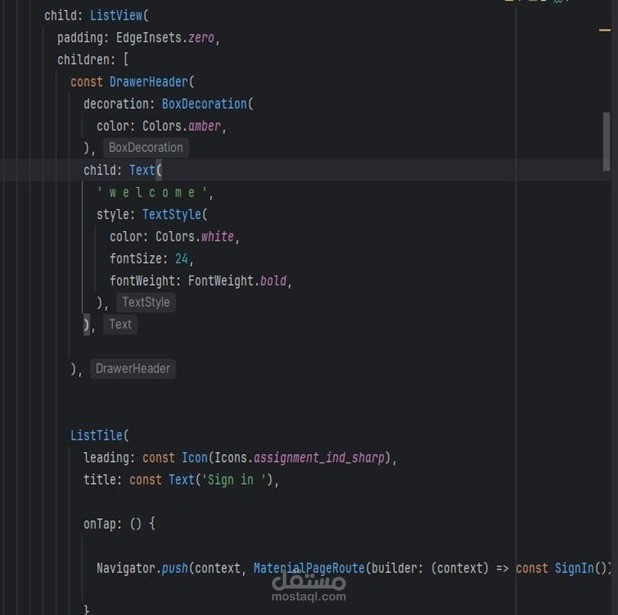Click the Colors.white value

pyautogui.click(x=195, y=237)
